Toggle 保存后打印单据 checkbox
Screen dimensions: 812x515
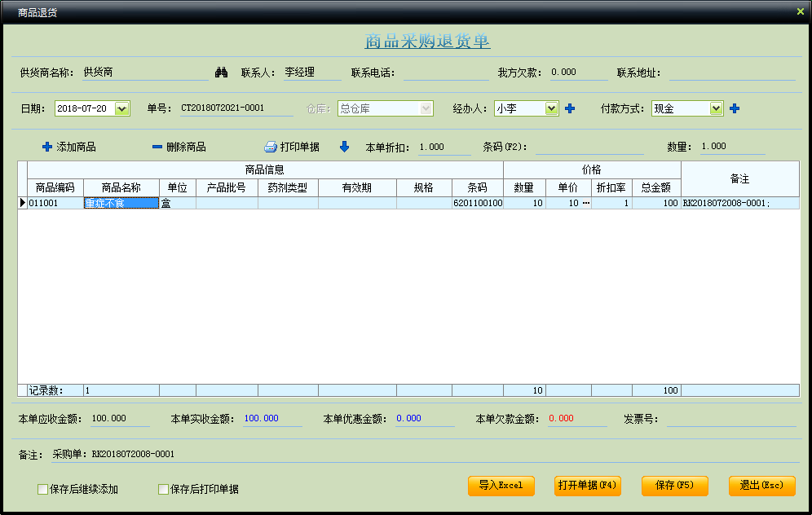tap(163, 489)
